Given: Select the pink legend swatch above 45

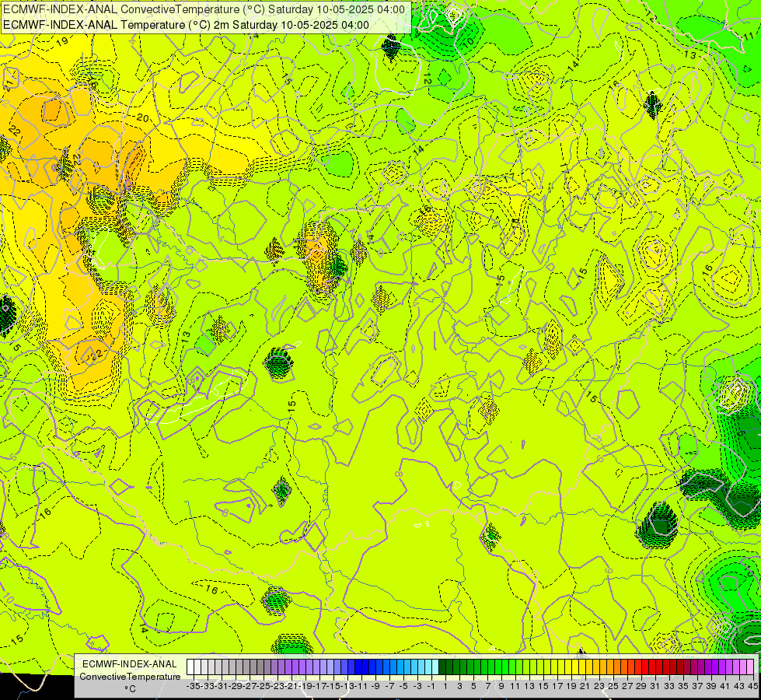Looking at the screenshot, I should (x=750, y=667).
